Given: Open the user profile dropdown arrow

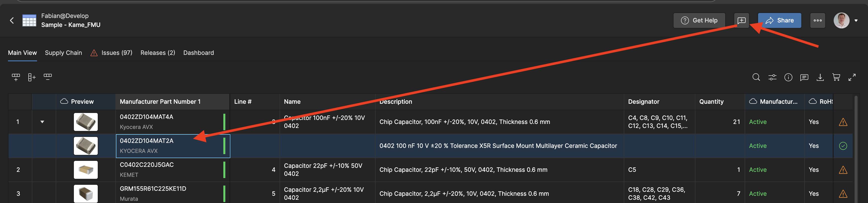Looking at the screenshot, I should (x=856, y=21).
